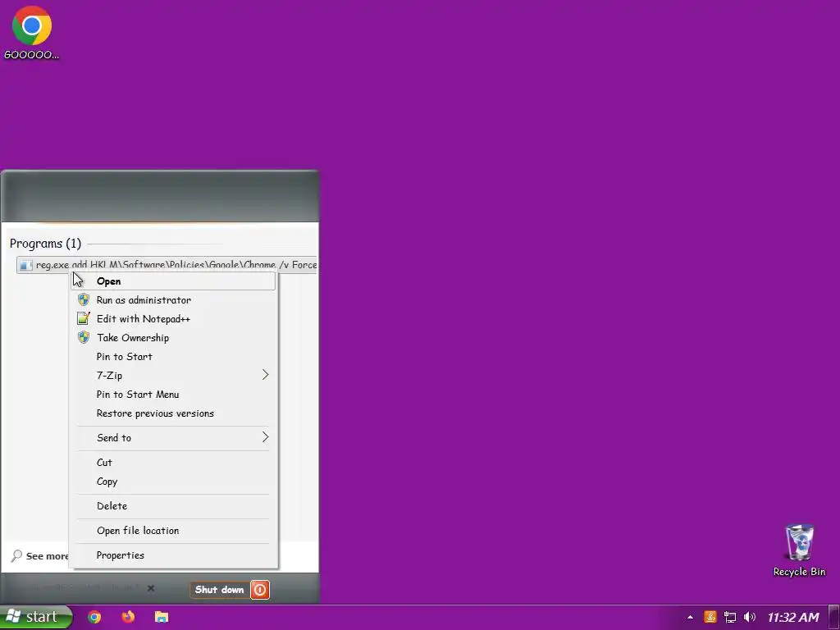Image resolution: width=840 pixels, height=630 pixels.
Task: Choose Take Ownership in the menu
Action: click(173, 337)
